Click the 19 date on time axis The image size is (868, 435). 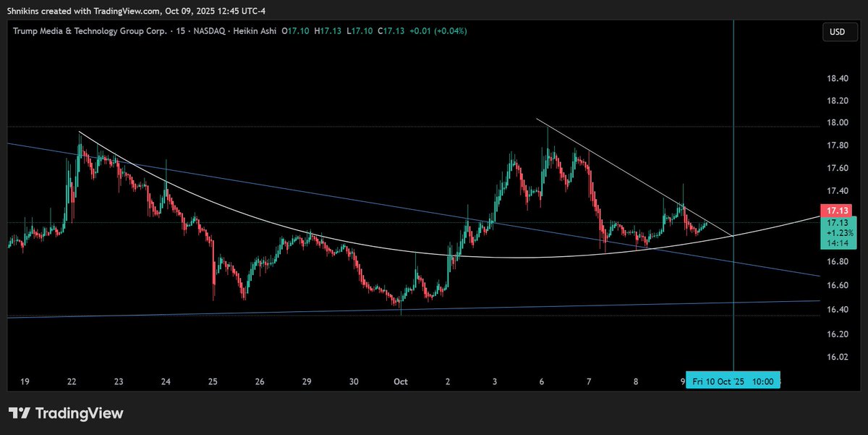pos(25,381)
